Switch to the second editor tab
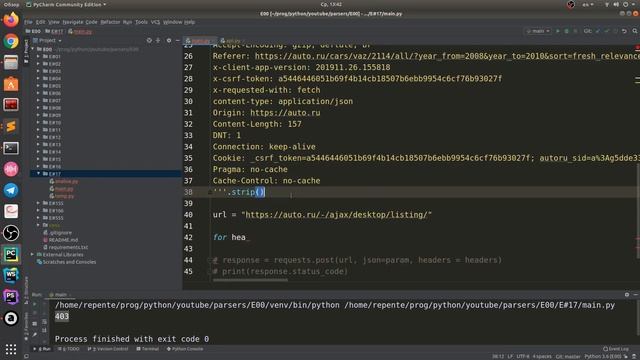The width and height of the screenshot is (640, 360). [231, 40]
